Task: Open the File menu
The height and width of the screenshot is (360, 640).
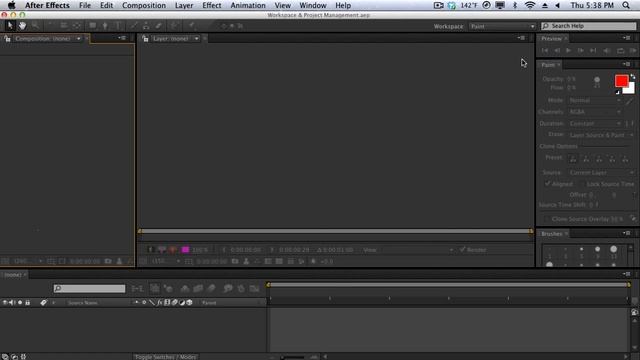Action: [x=85, y=5]
